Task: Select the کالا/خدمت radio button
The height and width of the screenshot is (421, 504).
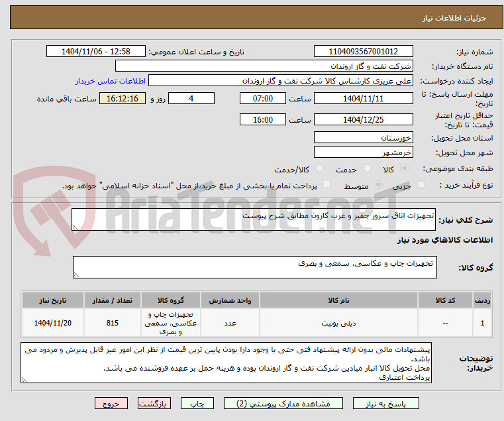Action: pos(319,168)
